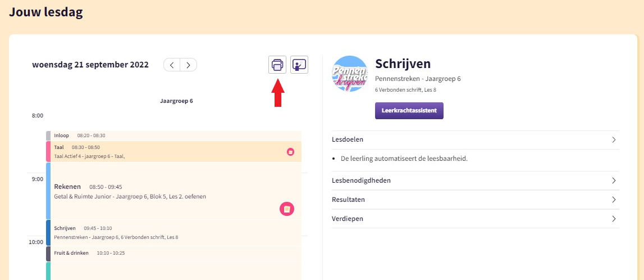Click the light blue color bar beside Rekenen
644x280 pixels.
[x=48, y=191]
